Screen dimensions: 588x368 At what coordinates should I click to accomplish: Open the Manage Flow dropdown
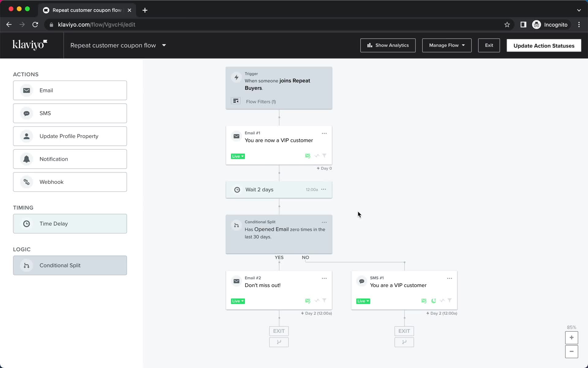point(447,45)
